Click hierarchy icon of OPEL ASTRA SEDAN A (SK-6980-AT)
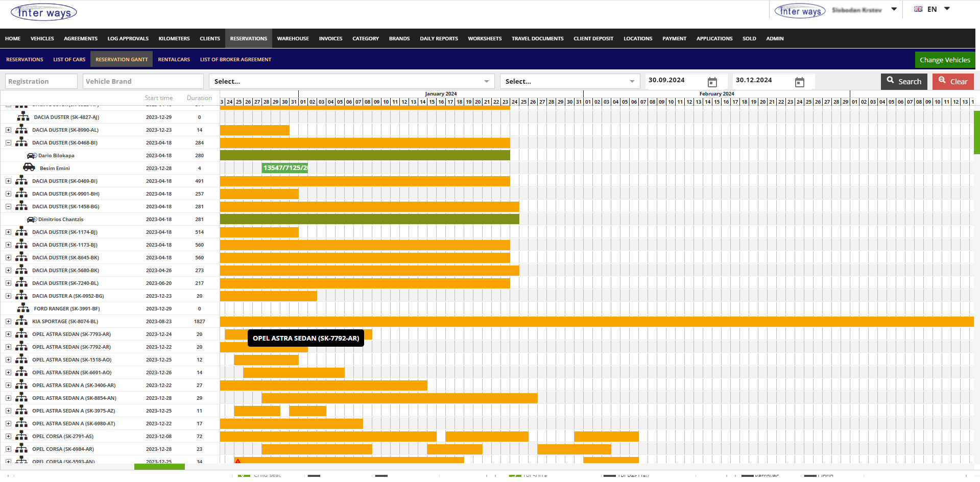The height and width of the screenshot is (482, 980). coord(21,423)
